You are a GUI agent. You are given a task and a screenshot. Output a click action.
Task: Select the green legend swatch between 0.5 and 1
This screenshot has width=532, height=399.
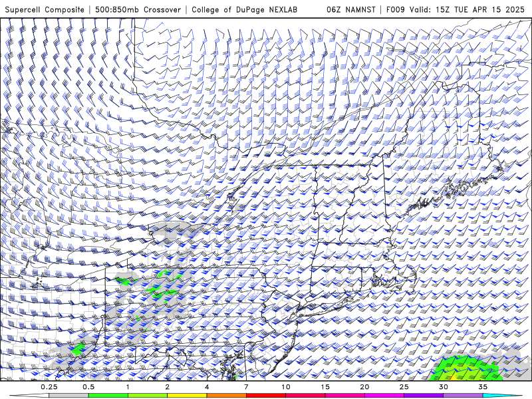108,396
